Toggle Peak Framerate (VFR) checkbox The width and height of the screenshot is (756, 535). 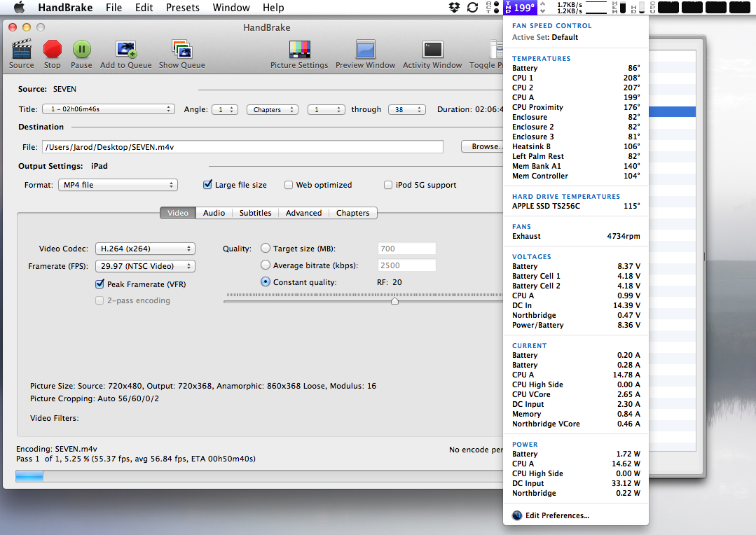pyautogui.click(x=99, y=284)
